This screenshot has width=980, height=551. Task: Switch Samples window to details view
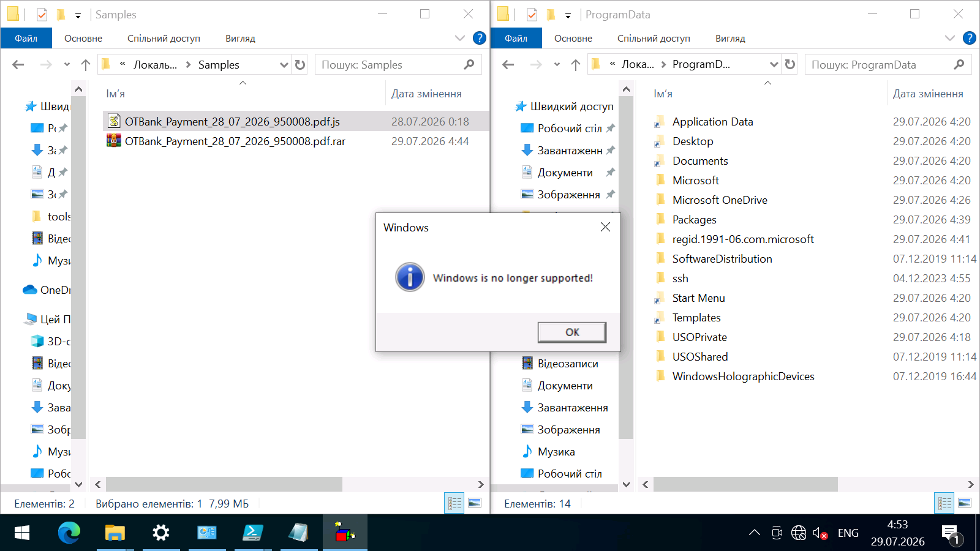(454, 503)
